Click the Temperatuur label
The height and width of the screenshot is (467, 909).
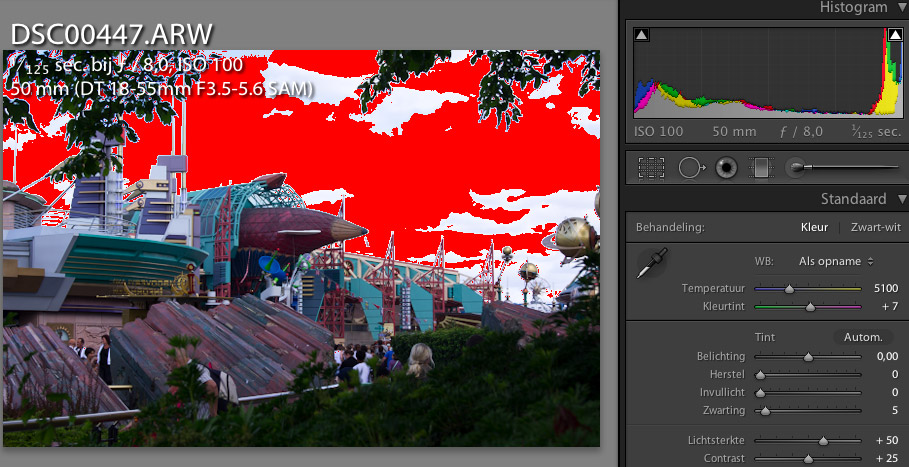tap(713, 289)
